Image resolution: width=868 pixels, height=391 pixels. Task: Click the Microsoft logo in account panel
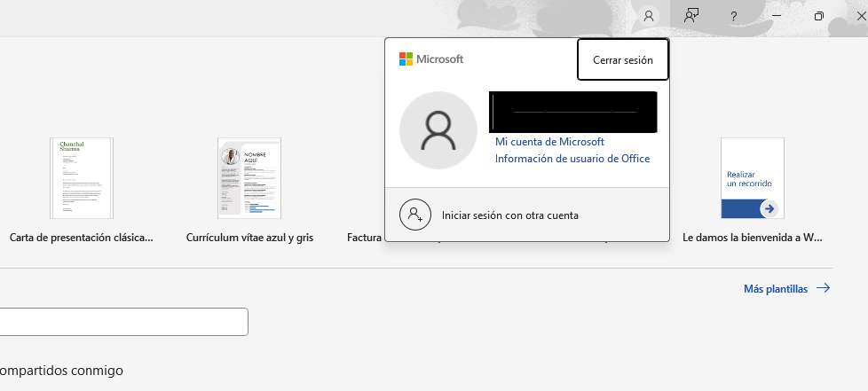coord(431,59)
